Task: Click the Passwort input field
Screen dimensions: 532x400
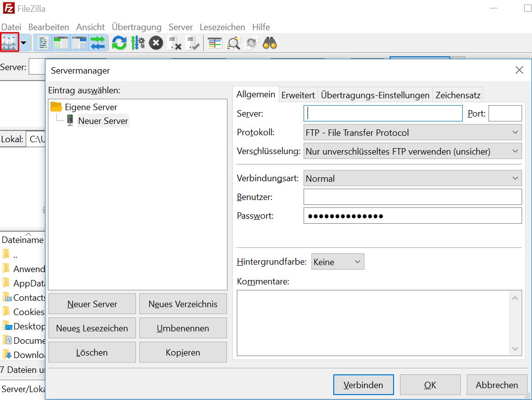Action: (x=412, y=216)
